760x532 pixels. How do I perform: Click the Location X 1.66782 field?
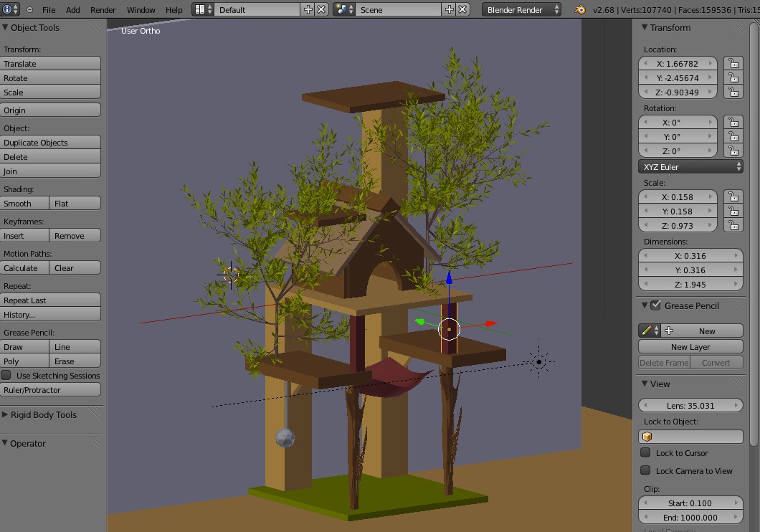click(x=678, y=64)
